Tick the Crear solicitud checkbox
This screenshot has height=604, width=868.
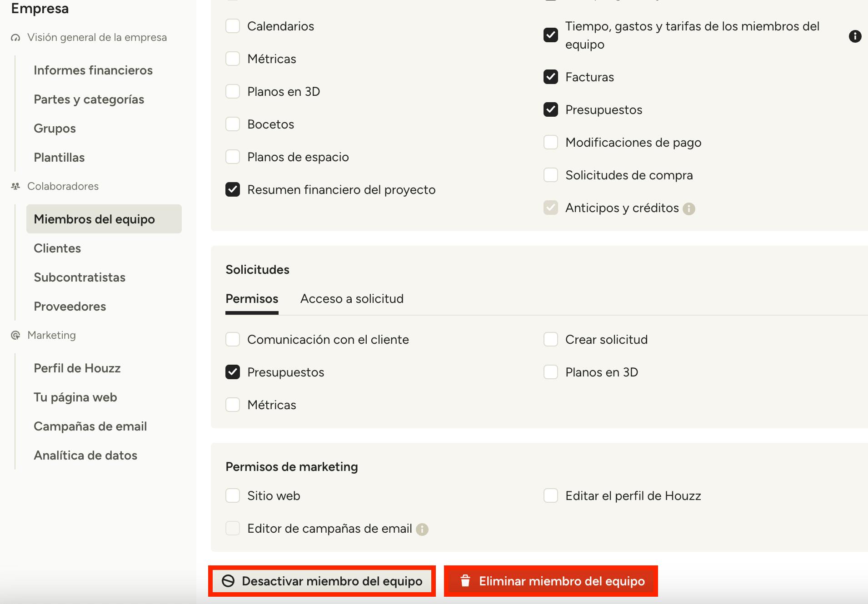(x=551, y=340)
